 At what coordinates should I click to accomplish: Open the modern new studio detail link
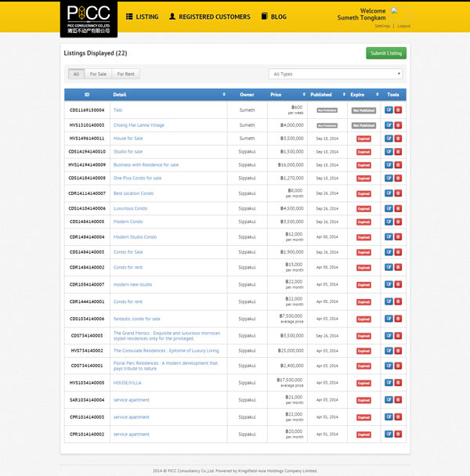[132, 284]
